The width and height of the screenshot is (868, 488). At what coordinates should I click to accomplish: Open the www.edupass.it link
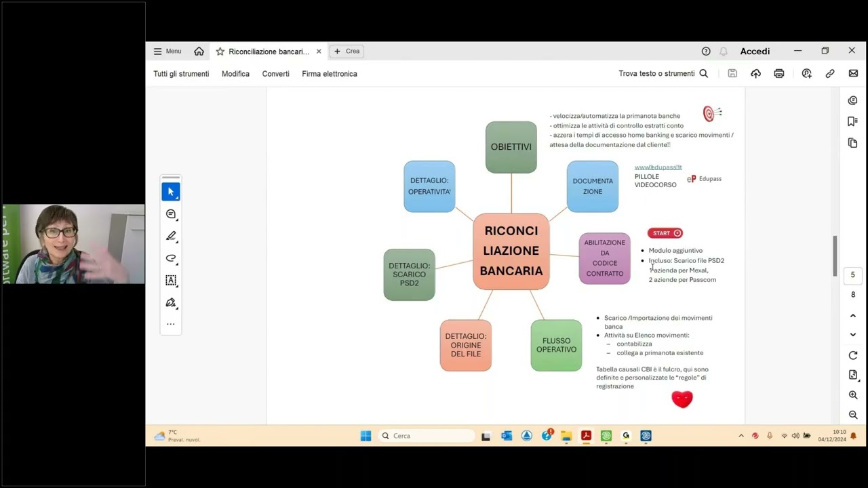[x=658, y=167]
